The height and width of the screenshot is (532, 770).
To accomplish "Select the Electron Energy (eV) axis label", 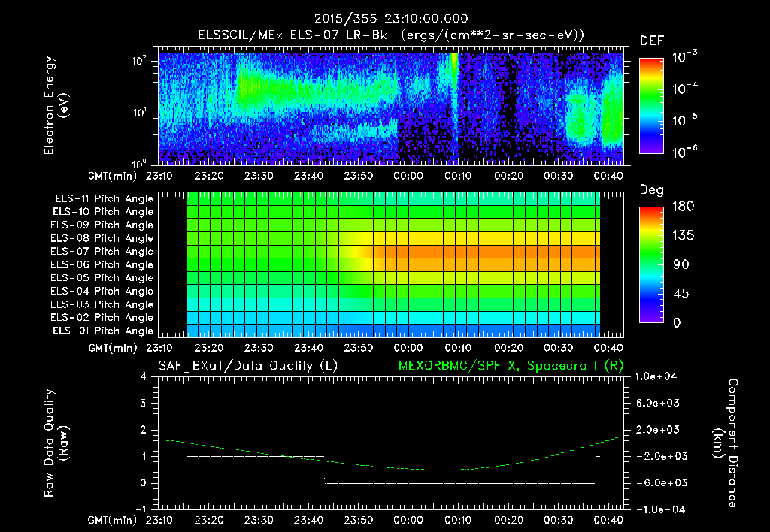I will click(56, 105).
